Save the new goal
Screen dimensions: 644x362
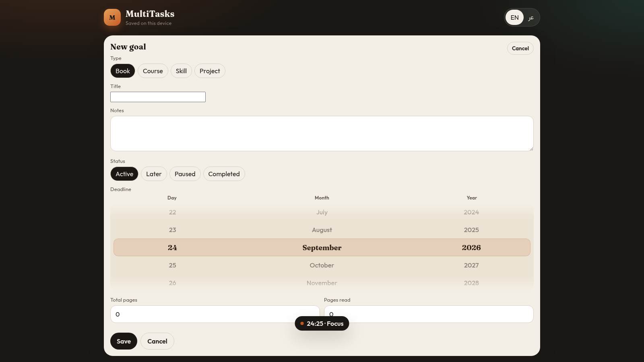[124, 341]
